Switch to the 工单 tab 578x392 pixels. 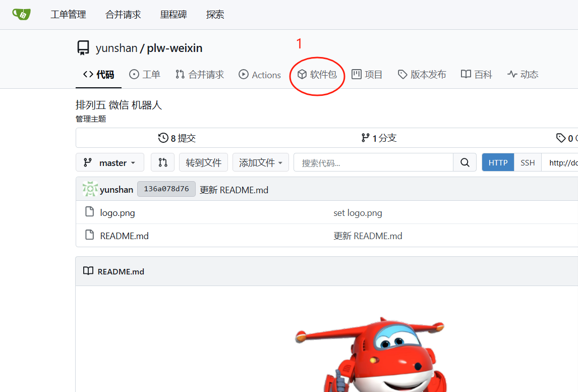(x=144, y=75)
